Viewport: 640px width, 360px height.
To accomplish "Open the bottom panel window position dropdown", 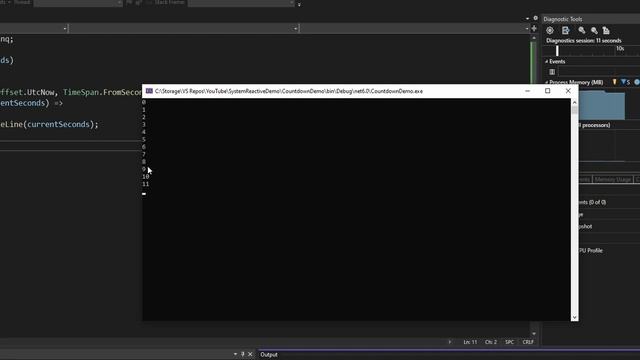I will tap(235, 354).
